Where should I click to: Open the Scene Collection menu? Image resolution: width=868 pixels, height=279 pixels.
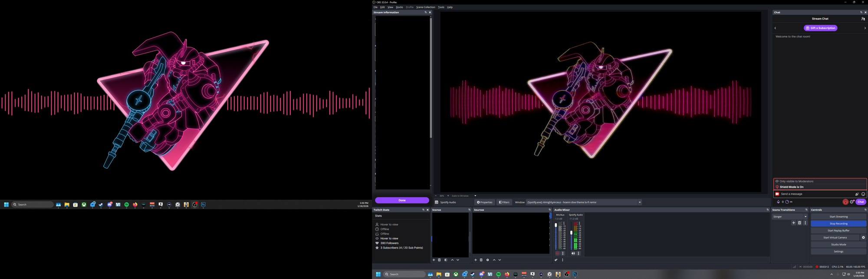point(425,7)
